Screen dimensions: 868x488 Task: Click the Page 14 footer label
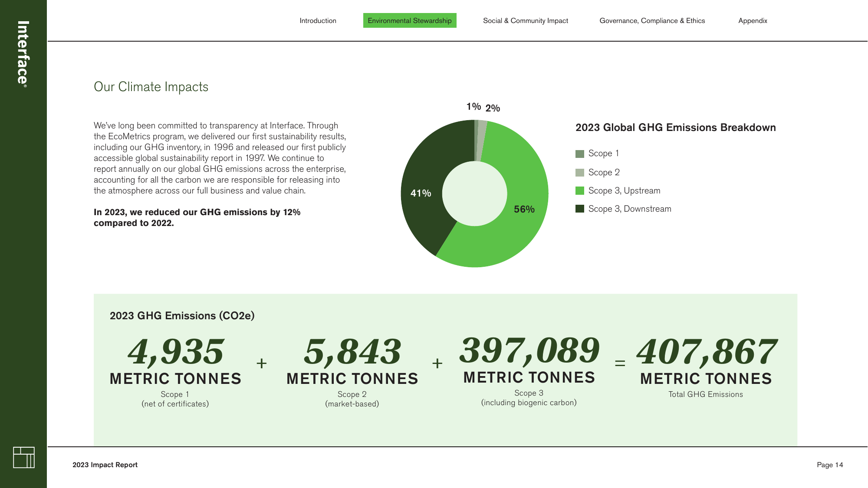click(830, 465)
